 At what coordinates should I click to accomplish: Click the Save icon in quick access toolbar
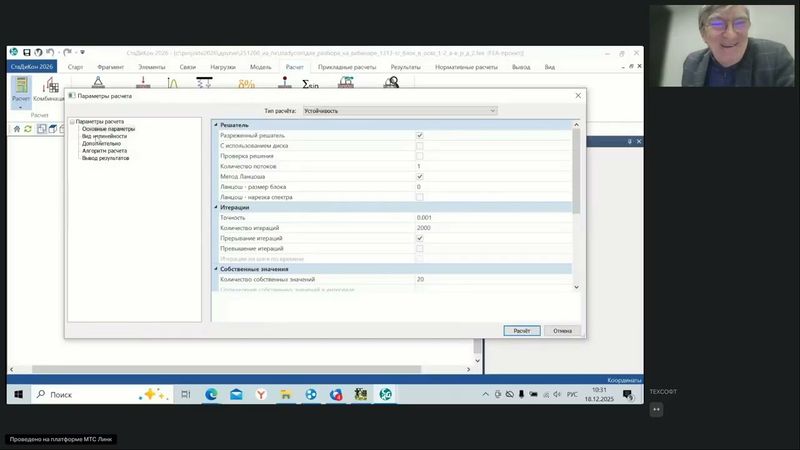(x=27, y=51)
